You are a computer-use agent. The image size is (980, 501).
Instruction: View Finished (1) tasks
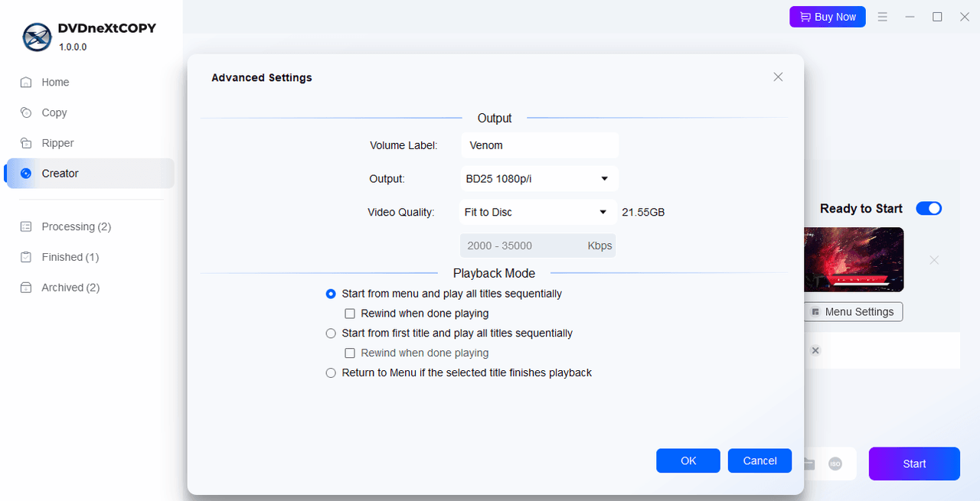point(90,257)
